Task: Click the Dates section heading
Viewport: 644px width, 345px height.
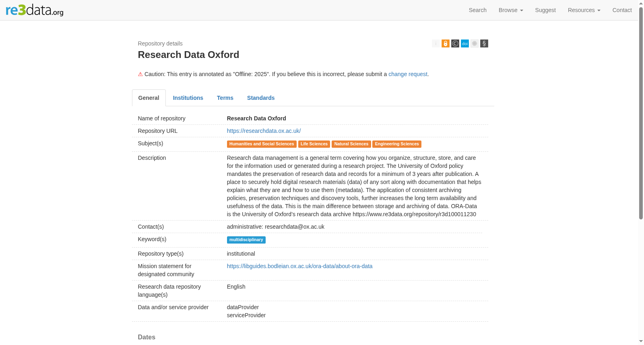Action: coord(147,337)
